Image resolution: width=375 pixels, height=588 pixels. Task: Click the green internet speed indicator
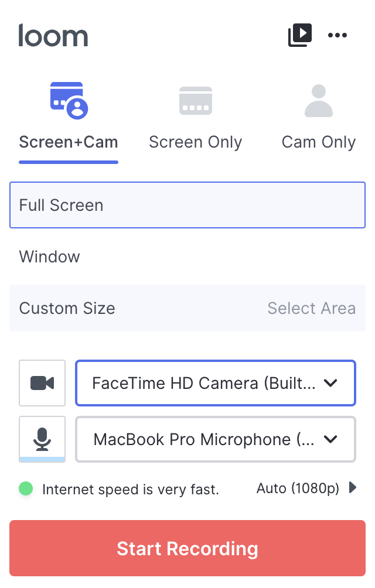26,489
